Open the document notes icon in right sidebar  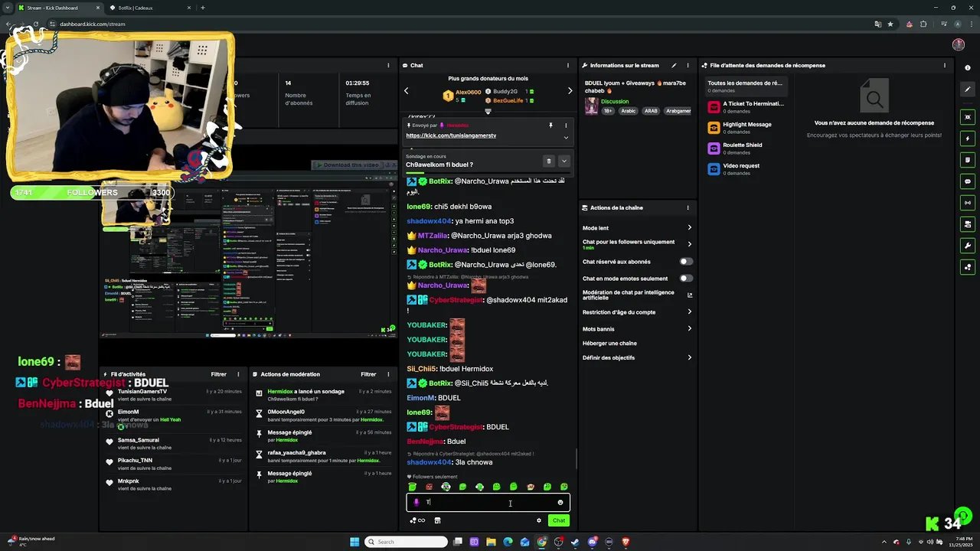968,160
